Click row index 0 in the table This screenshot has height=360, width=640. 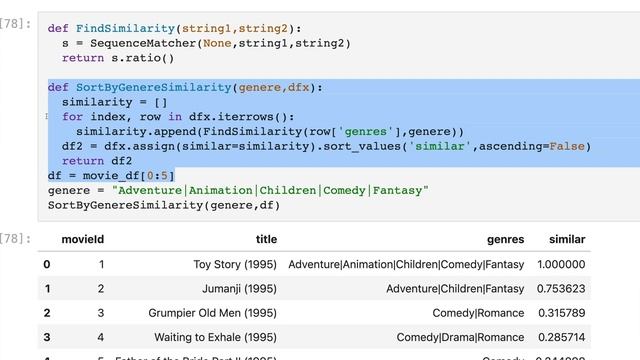[47, 264]
